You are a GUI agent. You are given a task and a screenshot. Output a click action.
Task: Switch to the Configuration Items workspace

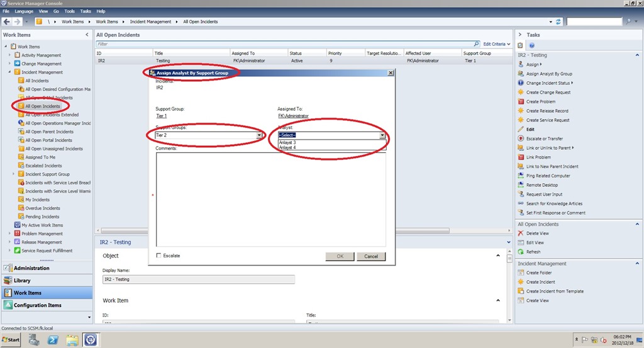click(x=38, y=305)
